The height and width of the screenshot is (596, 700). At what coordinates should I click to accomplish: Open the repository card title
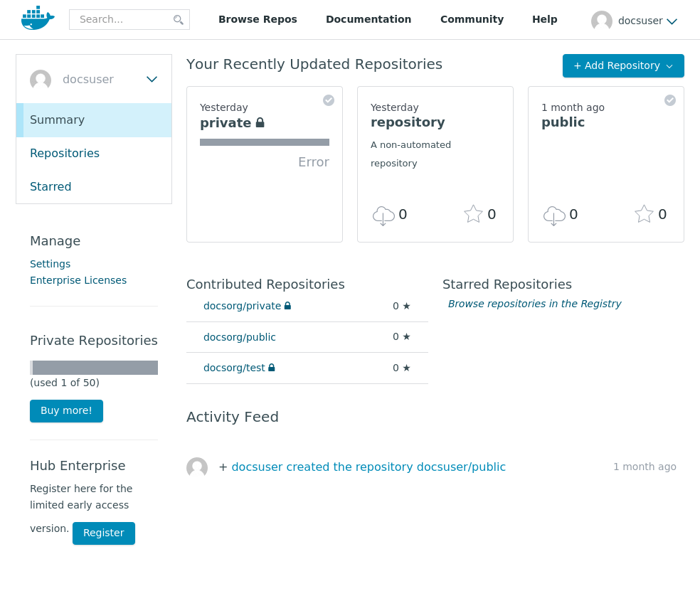(408, 122)
